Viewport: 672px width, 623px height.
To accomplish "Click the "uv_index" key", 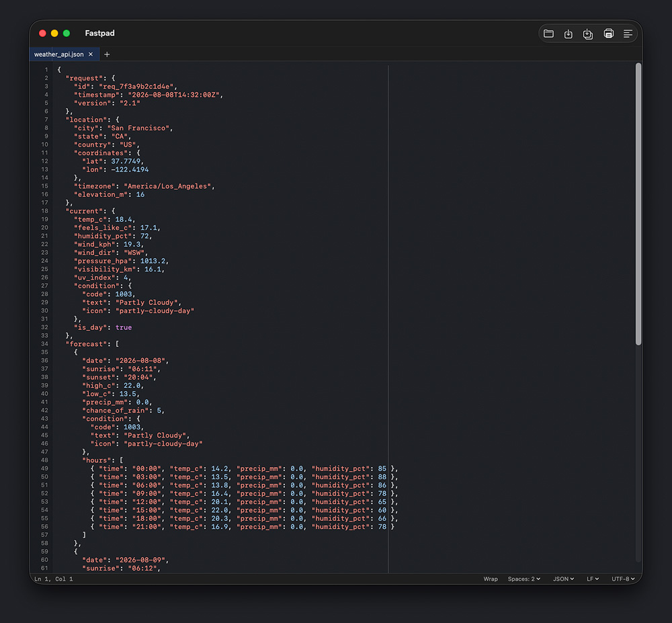I will [x=95, y=278].
